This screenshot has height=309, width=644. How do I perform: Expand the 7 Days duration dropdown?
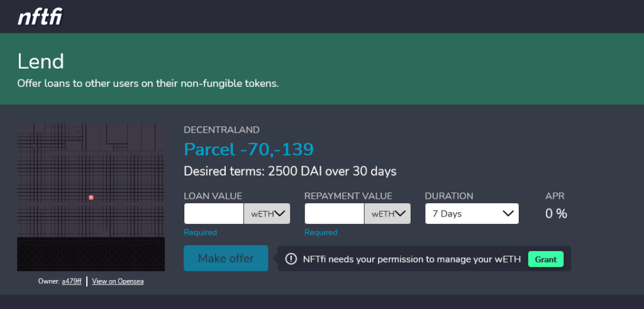pyautogui.click(x=472, y=214)
